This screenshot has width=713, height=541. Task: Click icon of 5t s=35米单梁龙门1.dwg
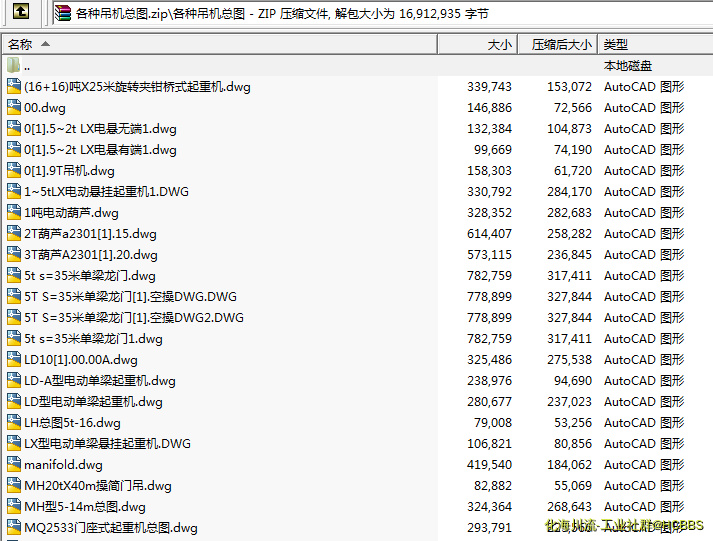point(14,339)
